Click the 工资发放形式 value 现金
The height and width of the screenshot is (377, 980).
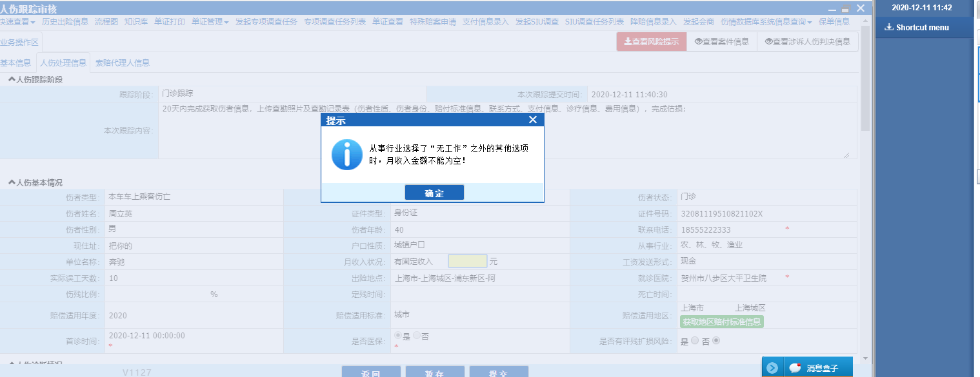(x=688, y=261)
